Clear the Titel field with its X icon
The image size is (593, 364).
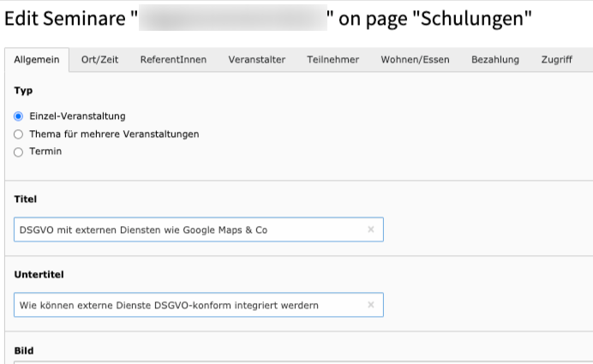(x=370, y=230)
